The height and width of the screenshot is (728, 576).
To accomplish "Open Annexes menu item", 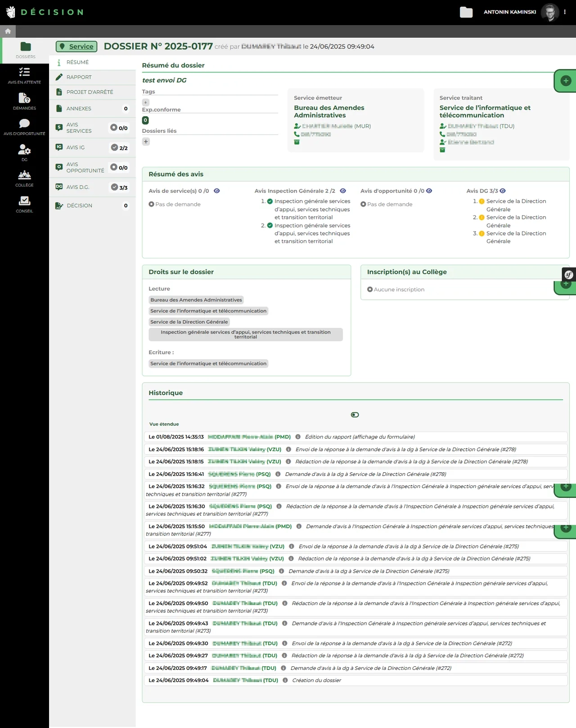I will [92, 109].
